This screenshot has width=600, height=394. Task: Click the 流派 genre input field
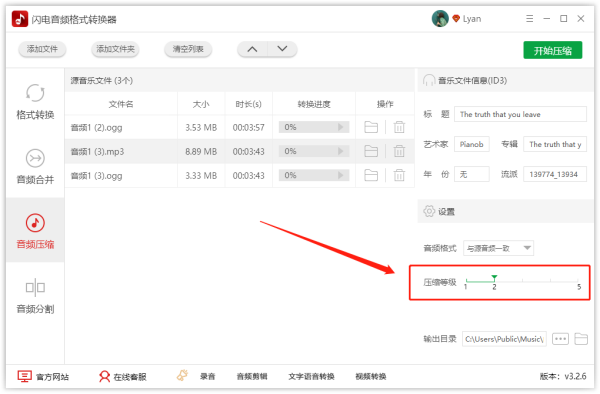tap(555, 174)
